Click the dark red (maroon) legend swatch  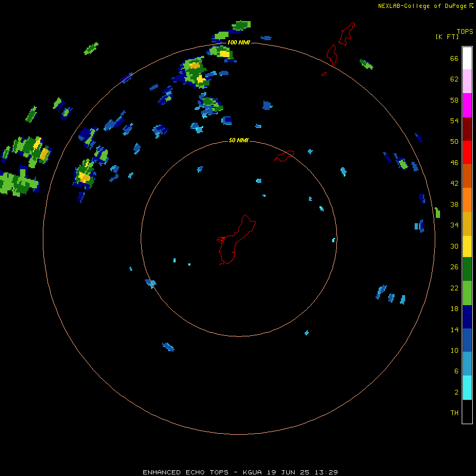467,129
